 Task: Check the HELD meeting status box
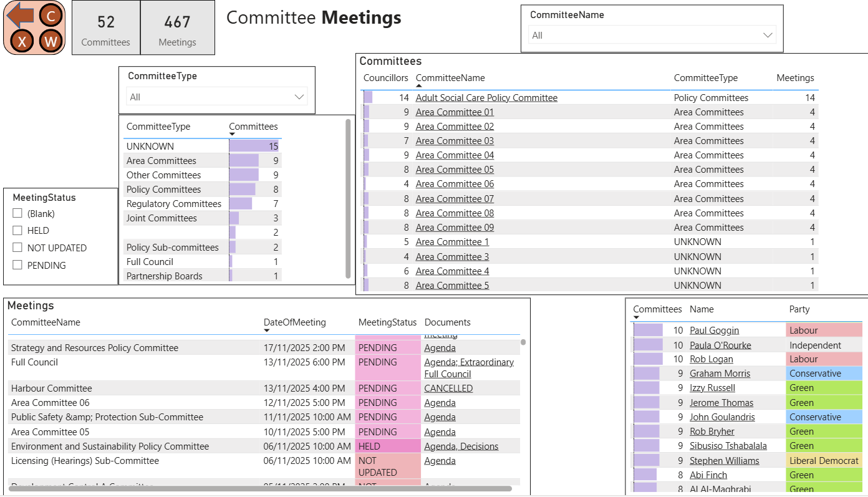click(x=17, y=231)
